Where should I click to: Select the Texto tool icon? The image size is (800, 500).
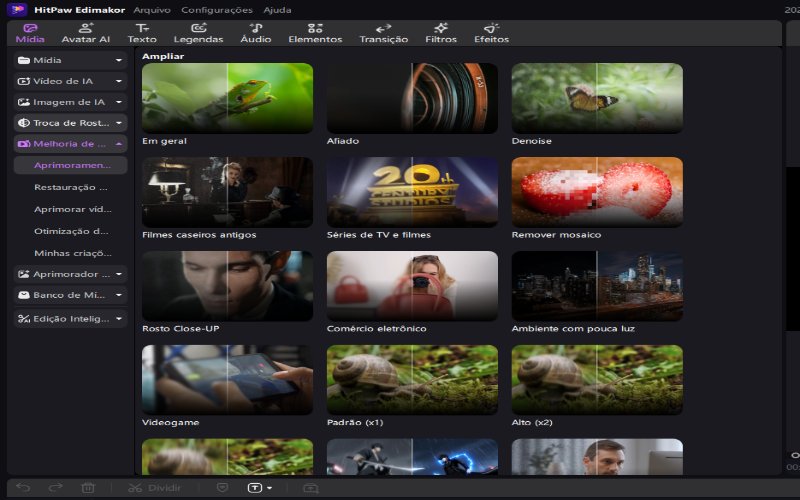coord(142,28)
